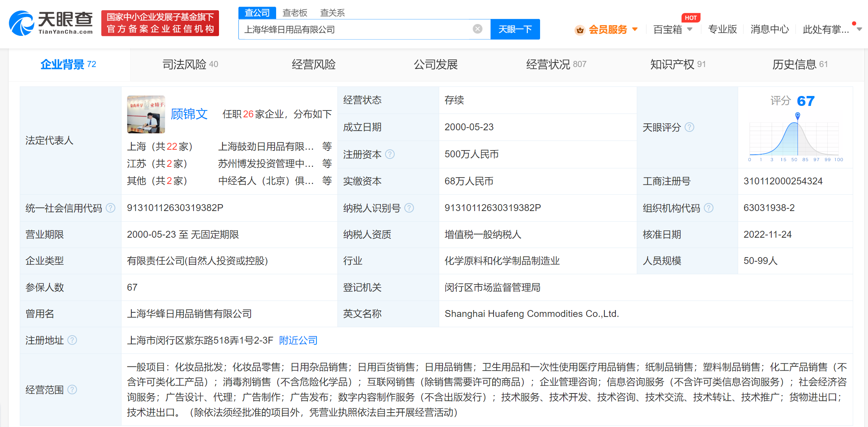Click 上海（共22家） region entry

(x=160, y=147)
